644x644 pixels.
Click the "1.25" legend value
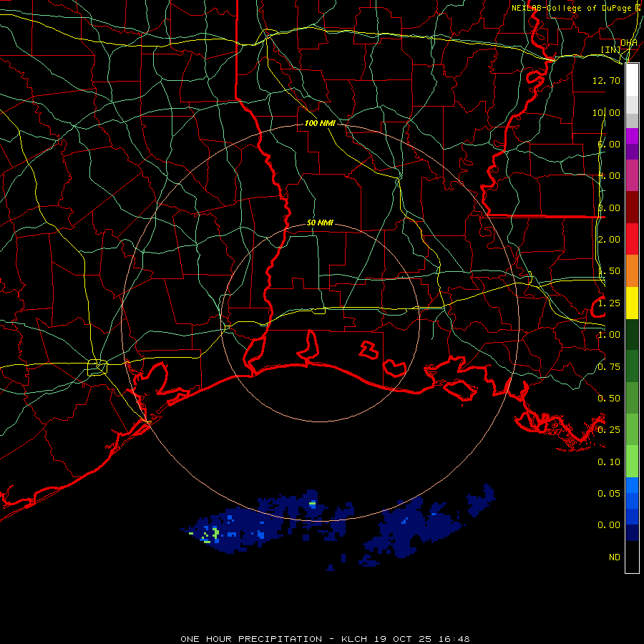609,303
